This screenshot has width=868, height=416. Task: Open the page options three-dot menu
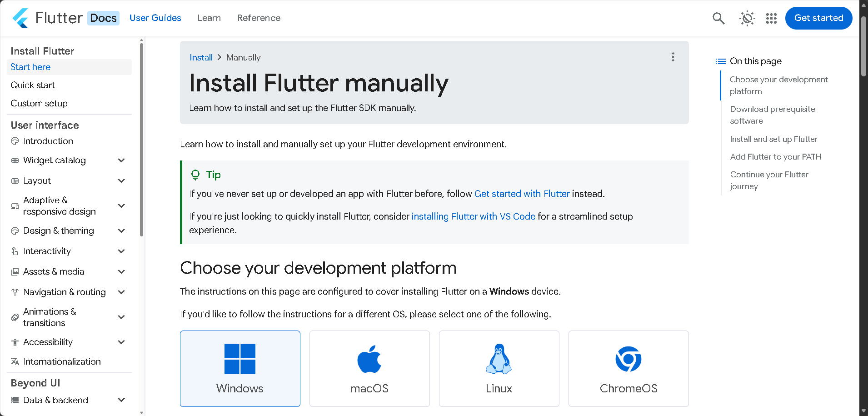(x=673, y=57)
